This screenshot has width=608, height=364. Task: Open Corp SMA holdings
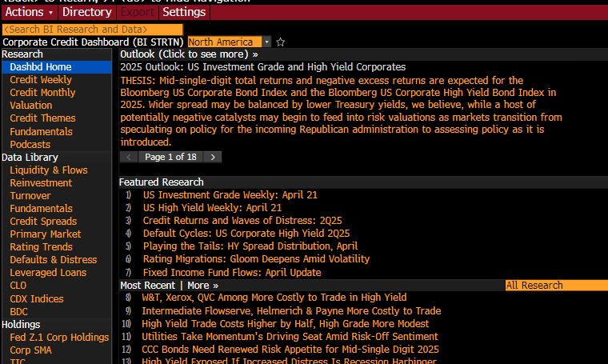(30, 350)
